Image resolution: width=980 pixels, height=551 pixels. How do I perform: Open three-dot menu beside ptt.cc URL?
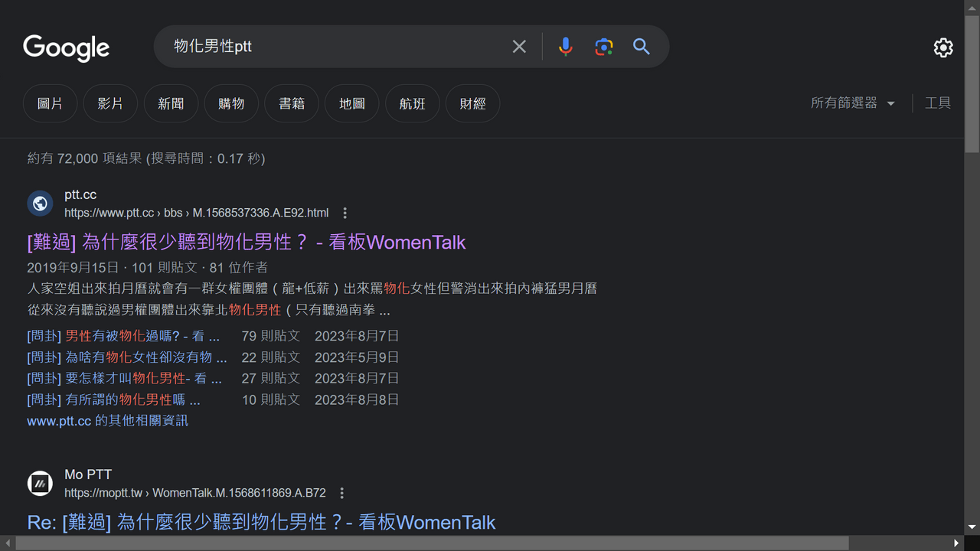click(x=345, y=213)
